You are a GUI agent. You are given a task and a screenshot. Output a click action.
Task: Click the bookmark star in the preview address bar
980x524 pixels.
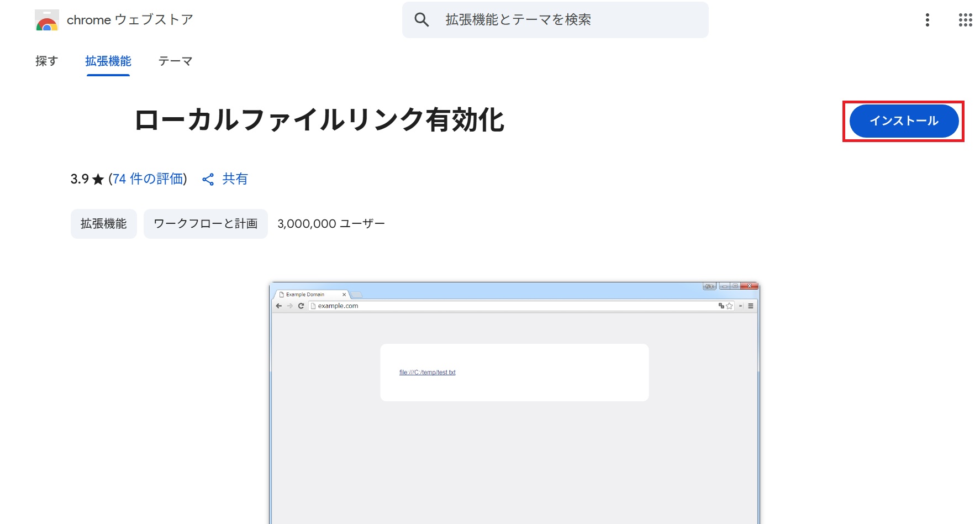729,306
